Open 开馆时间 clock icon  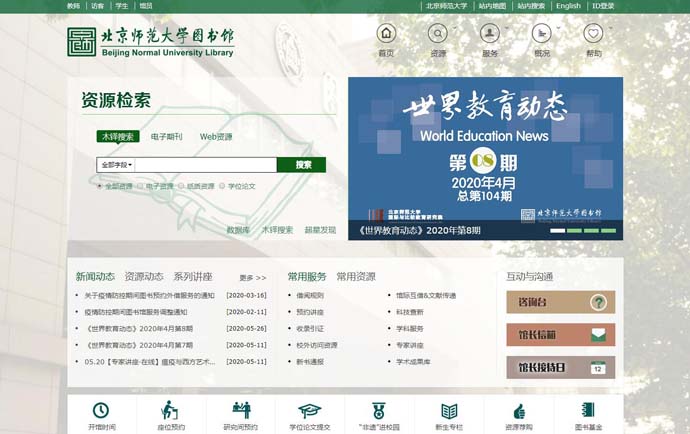[101, 410]
